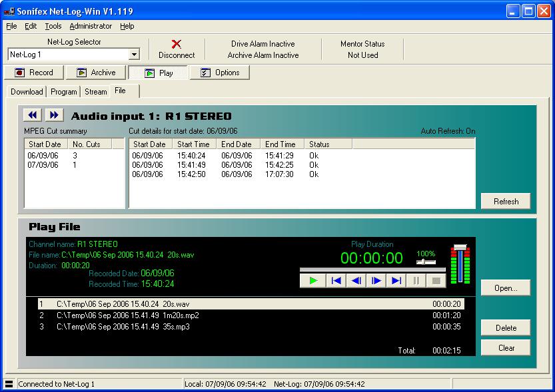Open the File menu
The image size is (555, 392).
[11, 26]
